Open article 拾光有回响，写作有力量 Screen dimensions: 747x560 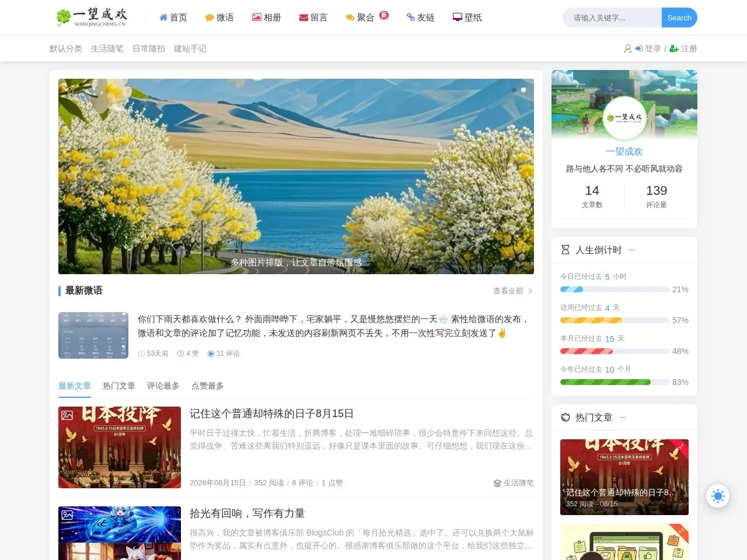(247, 513)
